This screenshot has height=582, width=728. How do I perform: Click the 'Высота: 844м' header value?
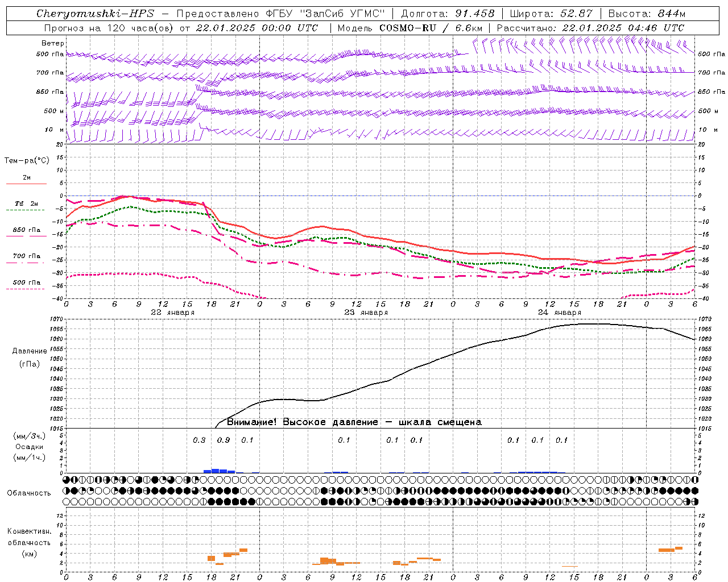pyautogui.click(x=647, y=14)
